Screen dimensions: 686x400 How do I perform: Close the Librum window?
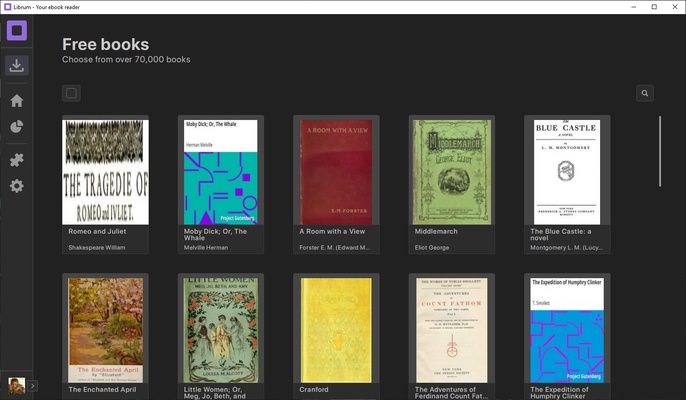click(675, 7)
